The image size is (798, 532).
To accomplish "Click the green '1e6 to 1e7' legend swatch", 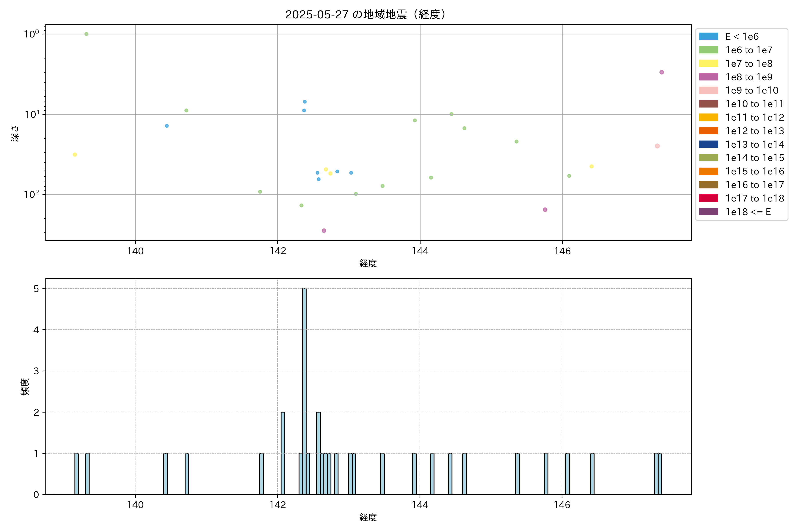I will [x=708, y=50].
